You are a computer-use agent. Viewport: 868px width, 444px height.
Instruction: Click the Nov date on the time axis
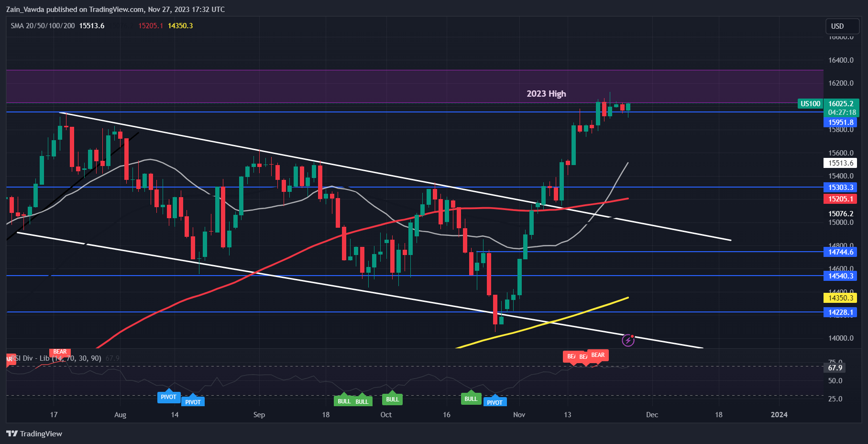pos(519,415)
